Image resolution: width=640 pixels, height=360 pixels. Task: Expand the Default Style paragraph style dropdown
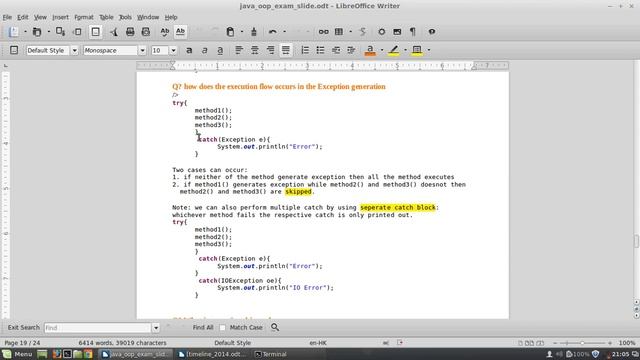(74, 51)
